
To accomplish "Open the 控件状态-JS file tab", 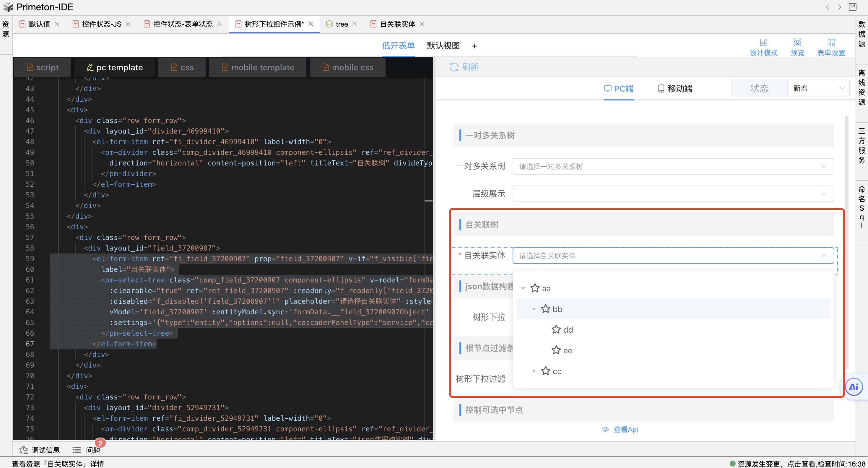I will (x=101, y=24).
